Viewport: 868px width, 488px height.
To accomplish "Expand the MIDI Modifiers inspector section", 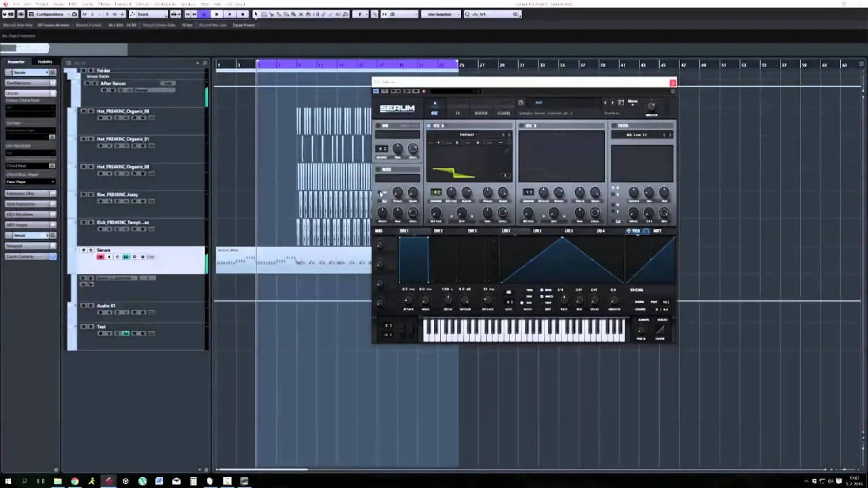I will click(x=31, y=214).
